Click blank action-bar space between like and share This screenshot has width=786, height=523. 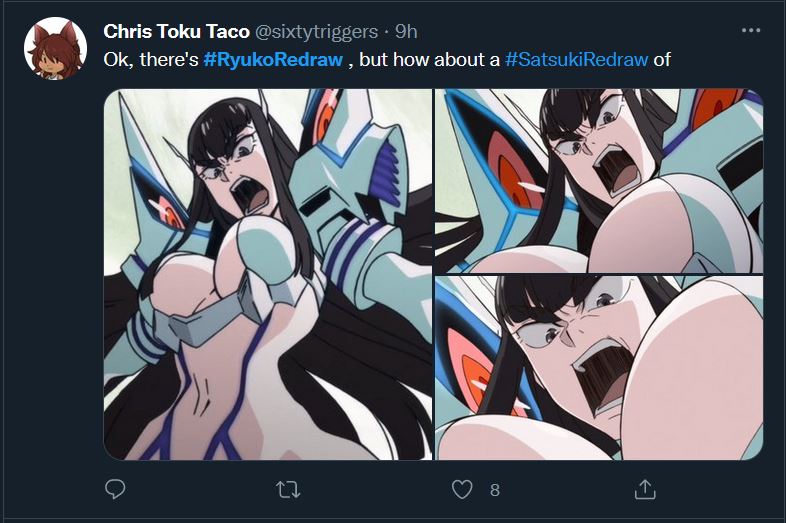(x=570, y=490)
